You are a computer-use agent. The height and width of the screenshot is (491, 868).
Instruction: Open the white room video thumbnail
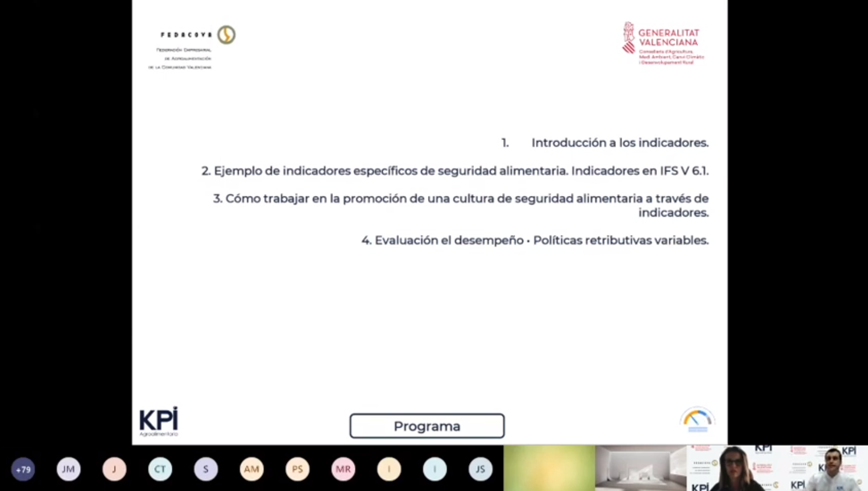point(641,468)
